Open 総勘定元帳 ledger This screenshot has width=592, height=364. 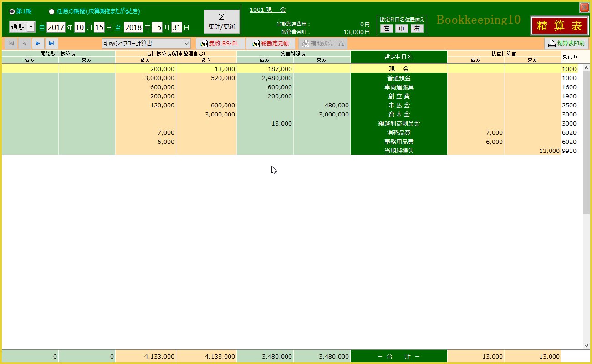[270, 44]
